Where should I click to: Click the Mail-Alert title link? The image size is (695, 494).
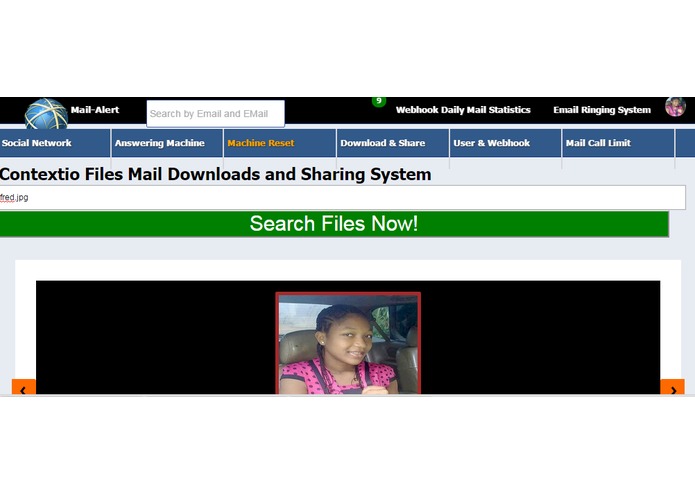[x=95, y=110]
